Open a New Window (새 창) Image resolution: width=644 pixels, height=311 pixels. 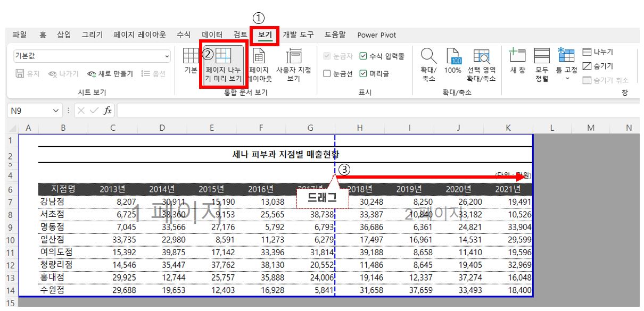(518, 62)
